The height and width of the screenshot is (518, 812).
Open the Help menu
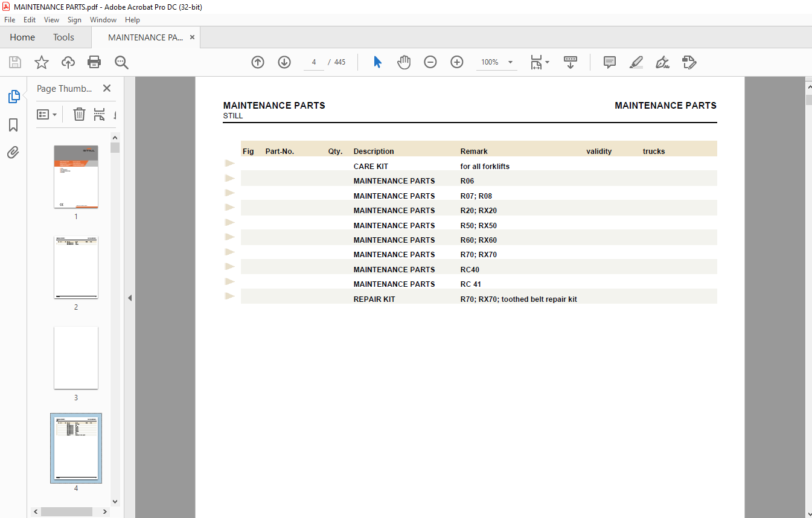click(132, 20)
